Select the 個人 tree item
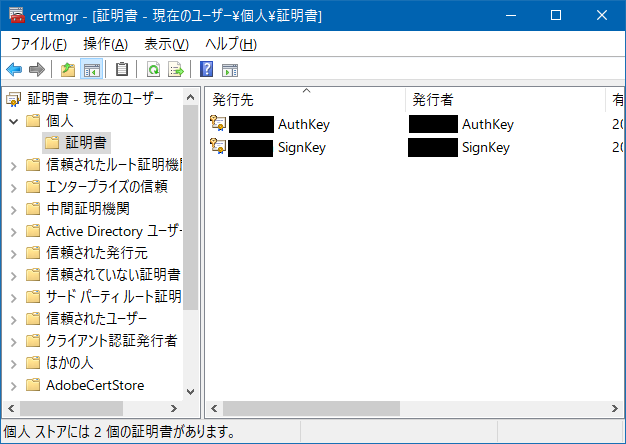This screenshot has width=626, height=444. pos(59,121)
